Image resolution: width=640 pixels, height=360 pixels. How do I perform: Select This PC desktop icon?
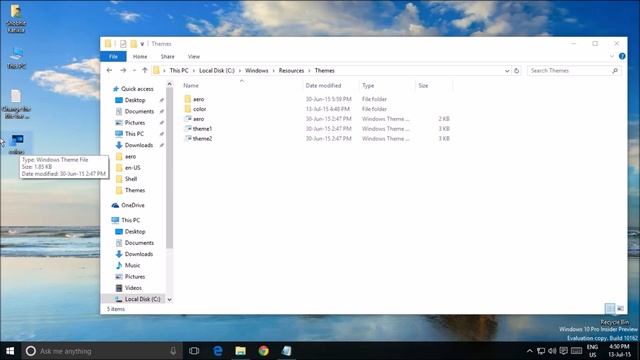coord(17,58)
